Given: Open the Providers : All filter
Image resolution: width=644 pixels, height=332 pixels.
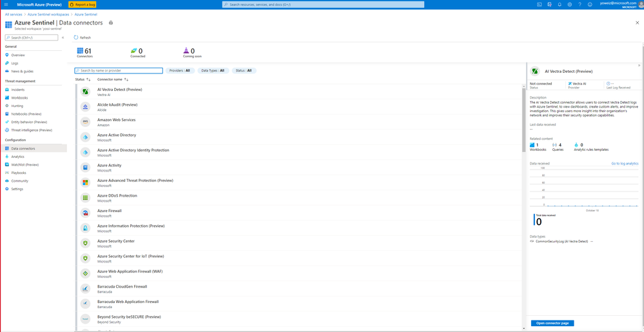Looking at the screenshot, I should [181, 71].
